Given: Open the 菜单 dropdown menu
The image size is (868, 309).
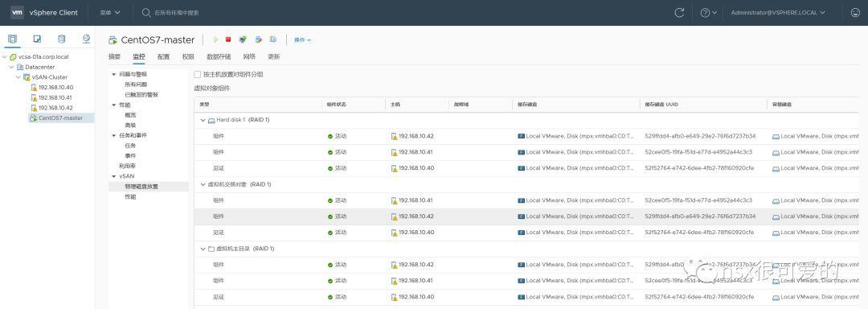Looking at the screenshot, I should coord(109,12).
